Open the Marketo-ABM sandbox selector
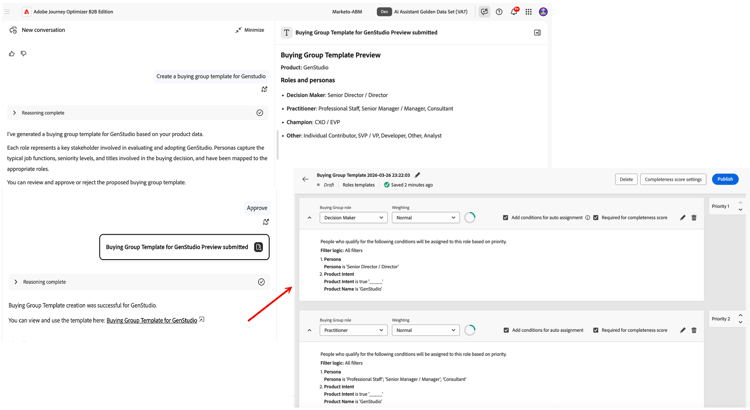This screenshot has height=410, width=750. click(347, 12)
